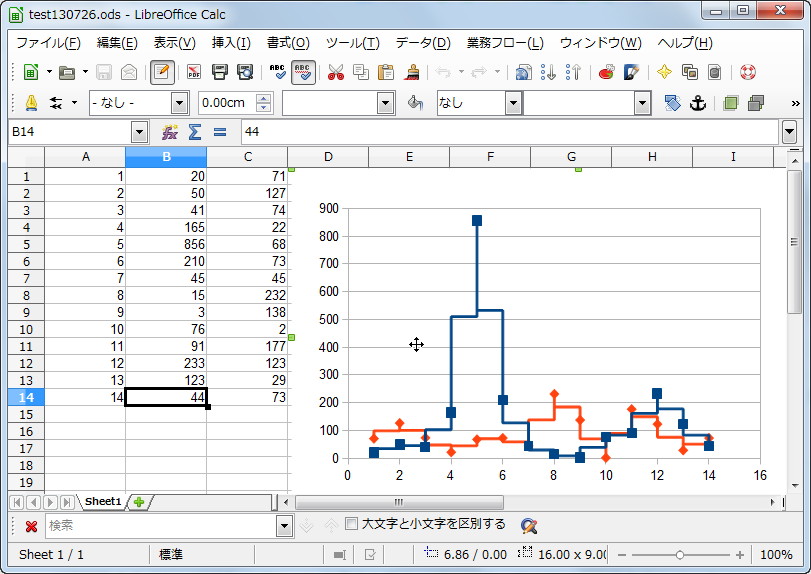Click the Area fill bucket icon
The image size is (811, 574).
pos(415,103)
